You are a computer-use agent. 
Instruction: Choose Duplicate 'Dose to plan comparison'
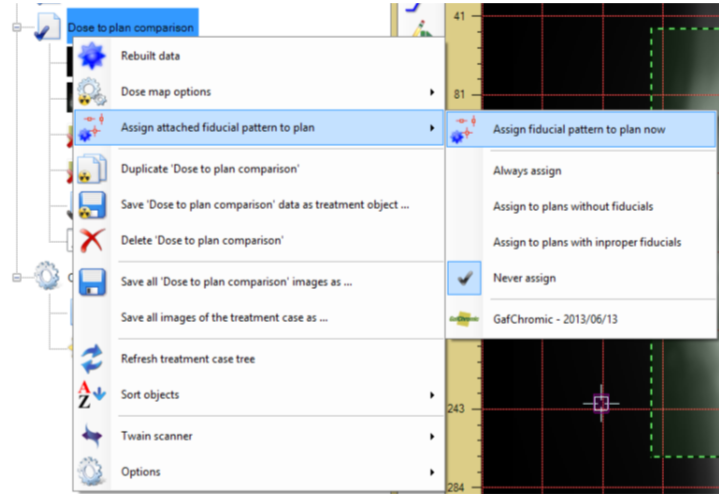click(x=258, y=169)
